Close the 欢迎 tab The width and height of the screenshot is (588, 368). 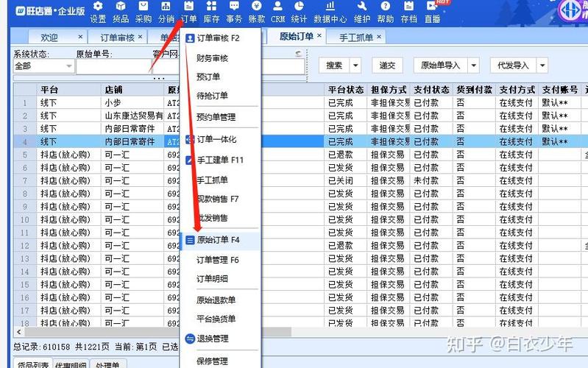(80, 37)
